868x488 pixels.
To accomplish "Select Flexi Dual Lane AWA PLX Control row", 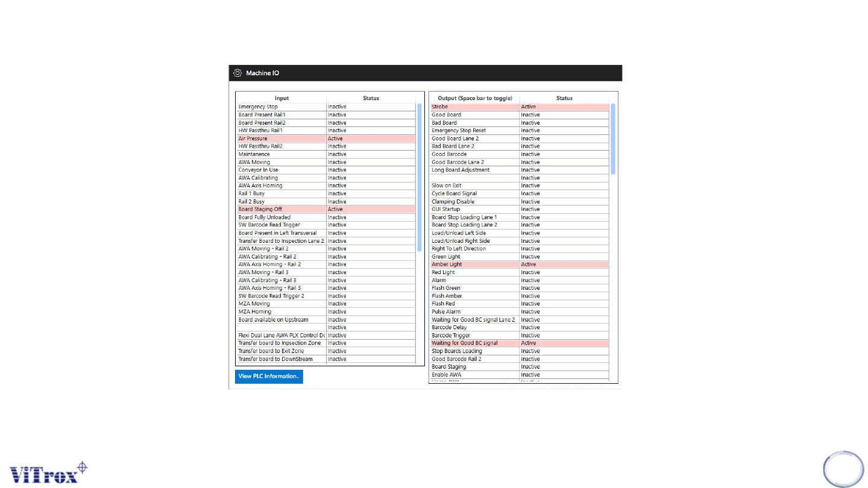I will 326,335.
